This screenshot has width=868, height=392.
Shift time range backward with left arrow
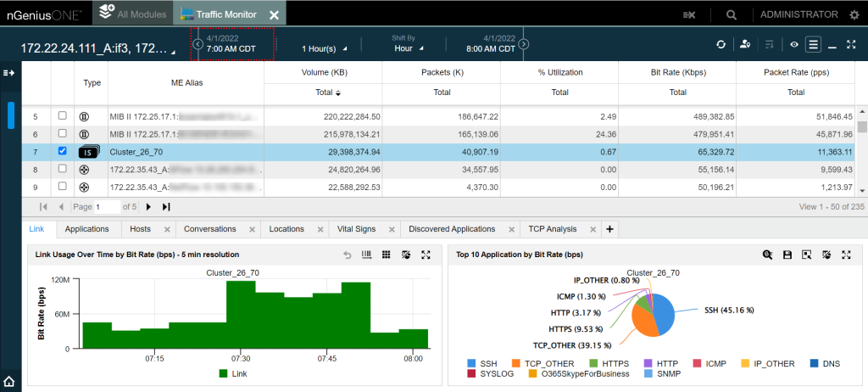pos(197,44)
